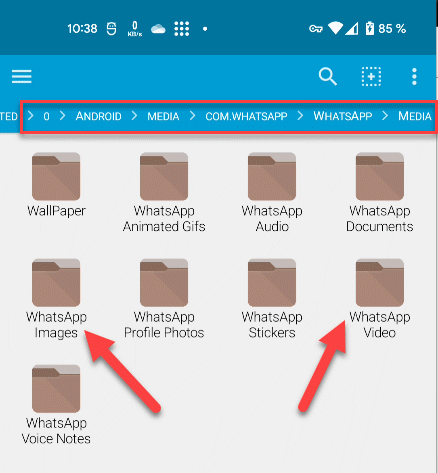Select the WHATSAPP breadcrumb segment

pyautogui.click(x=342, y=116)
